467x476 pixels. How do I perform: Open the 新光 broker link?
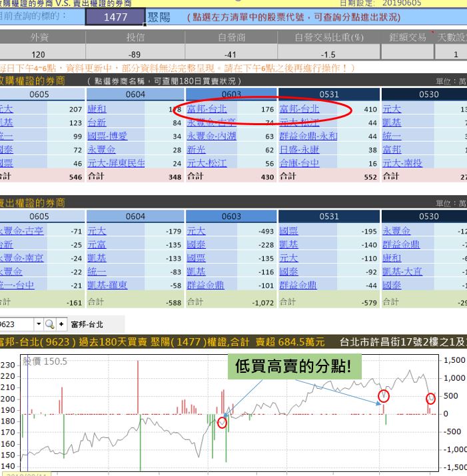pyautogui.click(x=197, y=150)
